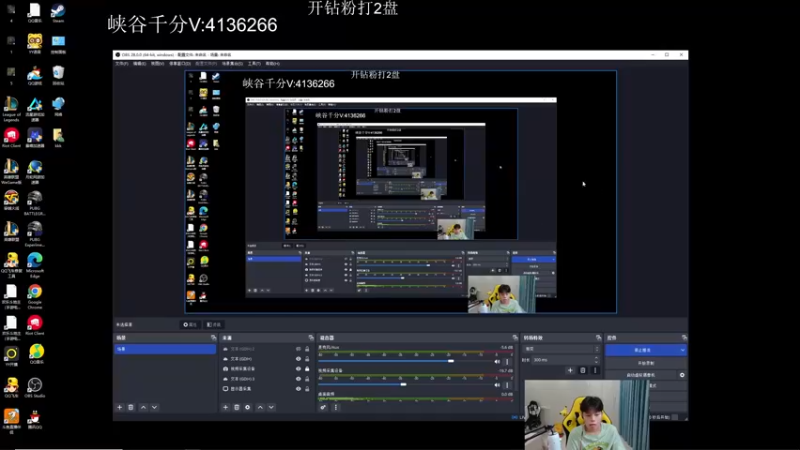The width and height of the screenshot is (800, 450).
Task: Pop out the Scenes dock panel
Action: click(x=213, y=338)
